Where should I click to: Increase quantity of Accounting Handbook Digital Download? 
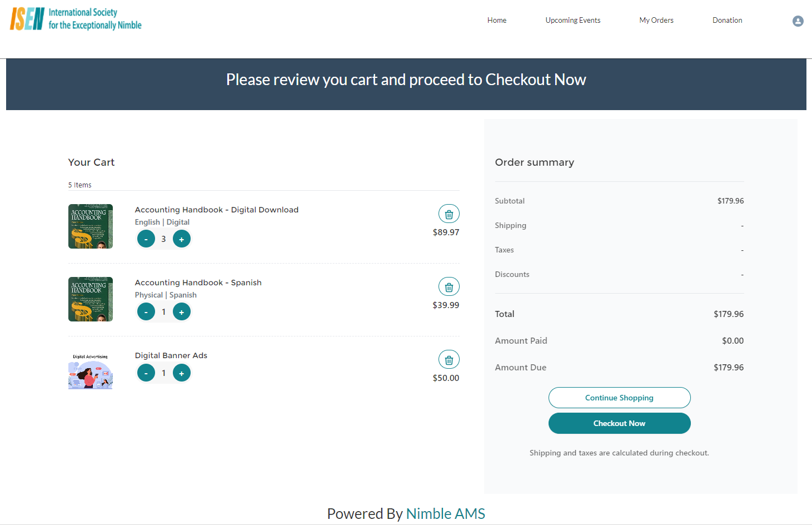(181, 239)
